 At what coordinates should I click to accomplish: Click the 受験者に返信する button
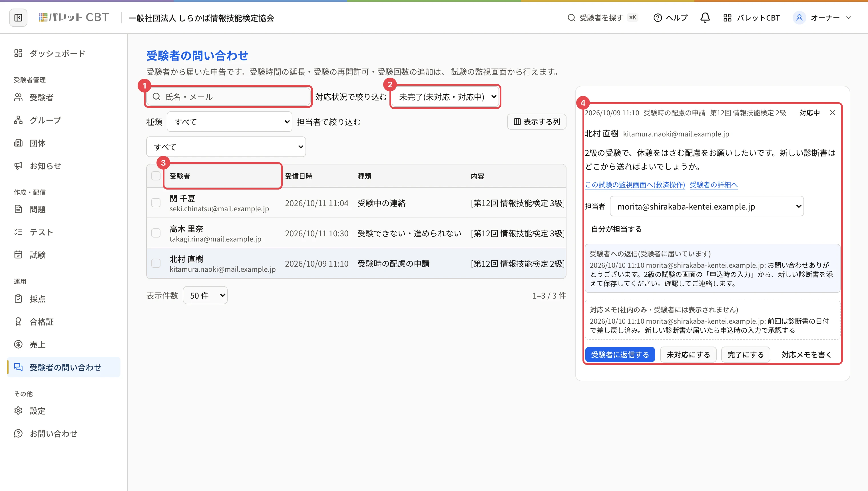coord(620,355)
